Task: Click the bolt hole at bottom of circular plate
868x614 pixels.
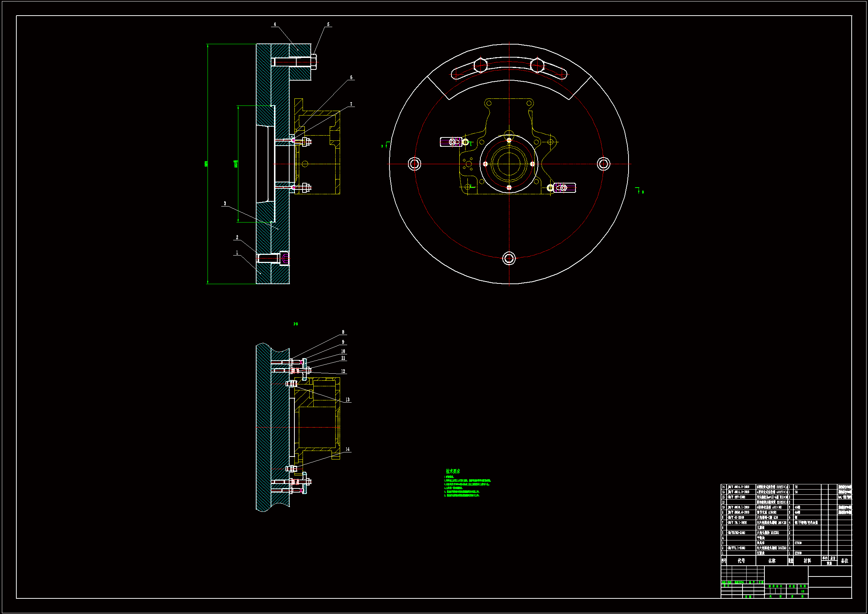Action: point(509,259)
